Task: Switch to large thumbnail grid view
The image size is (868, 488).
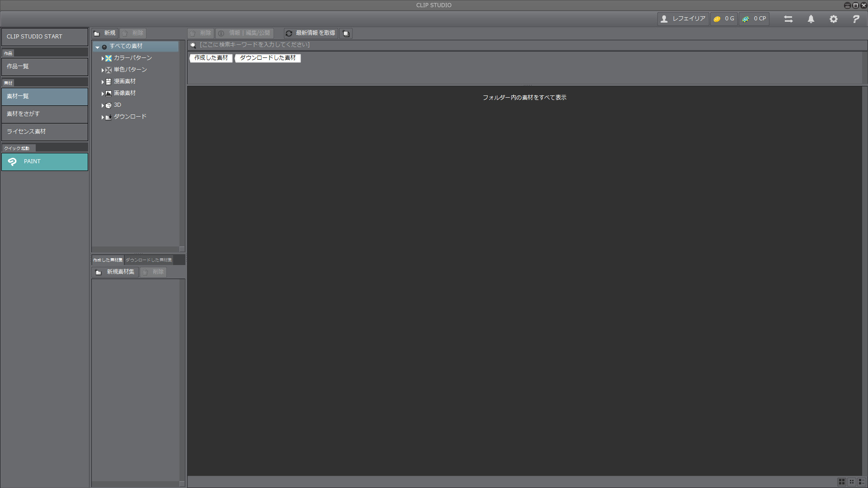Action: pyautogui.click(x=842, y=482)
